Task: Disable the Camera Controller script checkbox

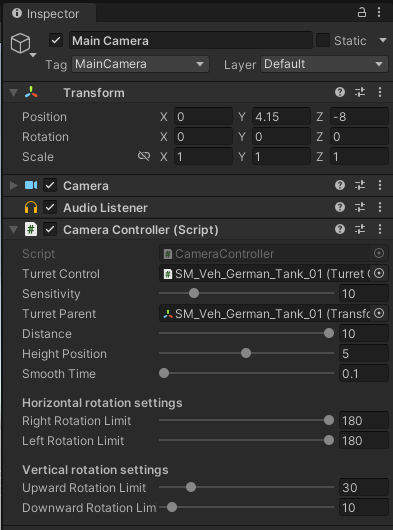Action: [50, 230]
